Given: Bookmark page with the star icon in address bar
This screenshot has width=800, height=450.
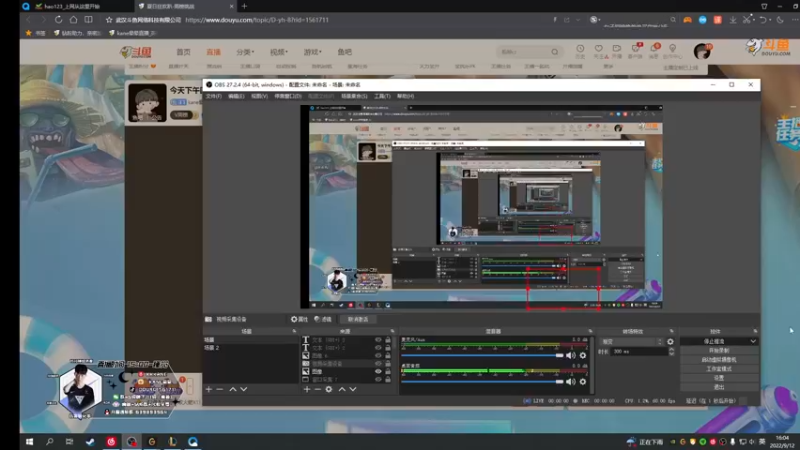Looking at the screenshot, I should pos(109,20).
